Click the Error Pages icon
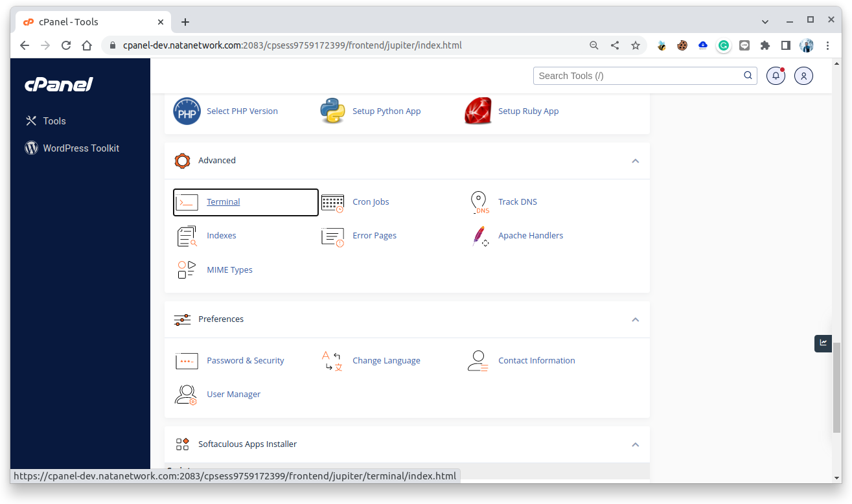The height and width of the screenshot is (504, 852). (332, 237)
